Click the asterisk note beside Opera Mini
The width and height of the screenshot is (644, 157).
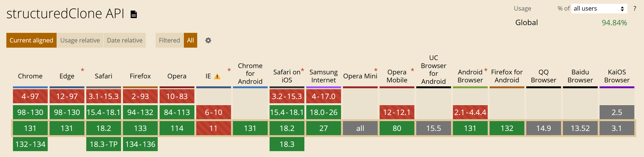[376, 70]
